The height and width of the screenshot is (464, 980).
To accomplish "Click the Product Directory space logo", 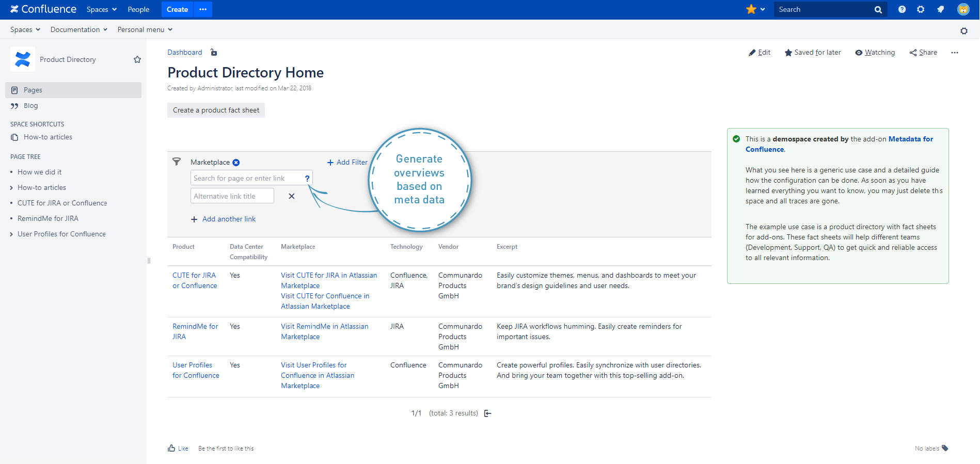I will click(x=23, y=59).
